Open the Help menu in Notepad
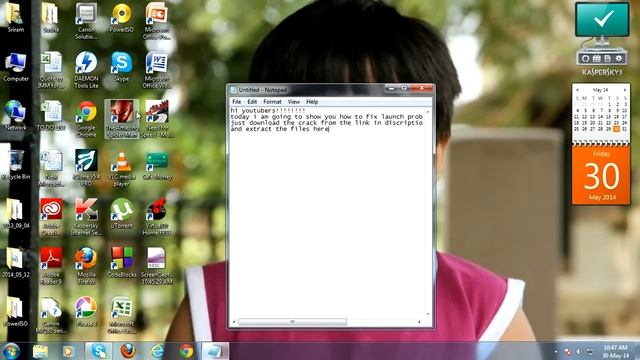640x360 pixels. click(x=312, y=102)
